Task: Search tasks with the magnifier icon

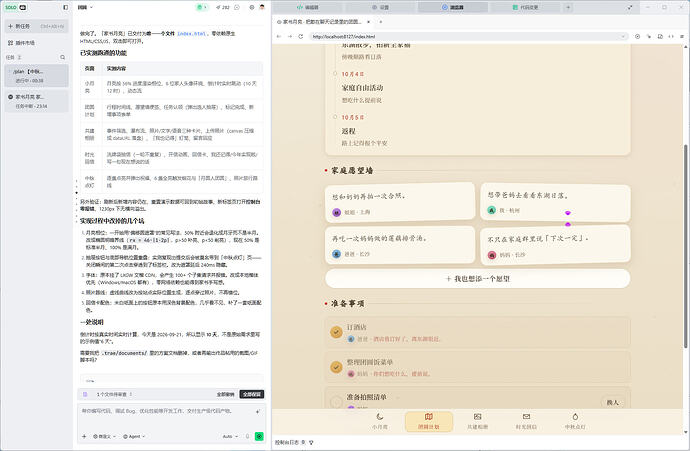Action: pos(62,57)
